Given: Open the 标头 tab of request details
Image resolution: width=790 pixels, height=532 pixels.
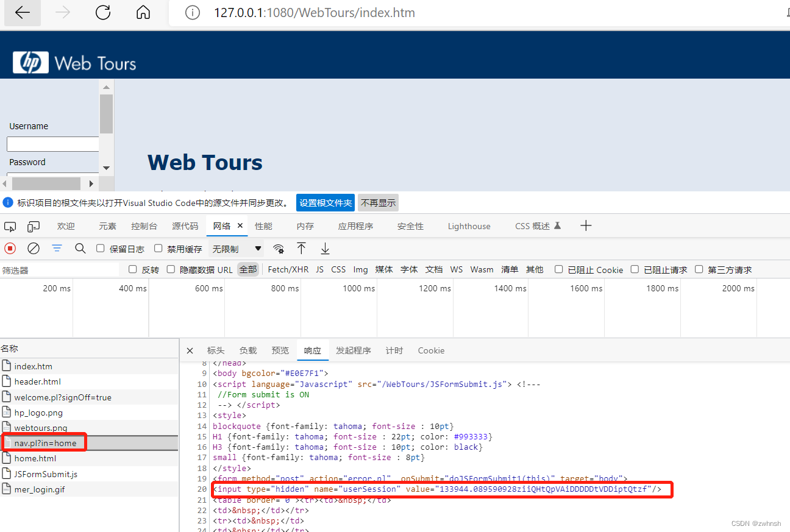Looking at the screenshot, I should coord(216,350).
